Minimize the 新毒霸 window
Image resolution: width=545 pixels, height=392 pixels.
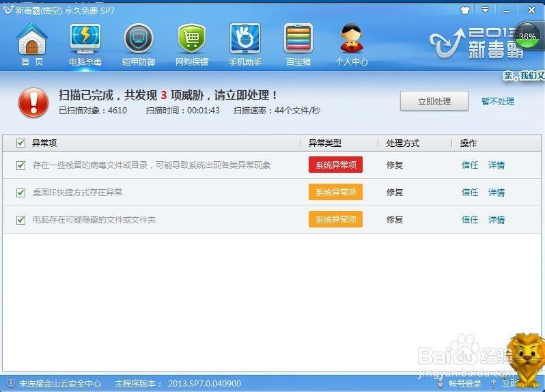[x=507, y=10]
